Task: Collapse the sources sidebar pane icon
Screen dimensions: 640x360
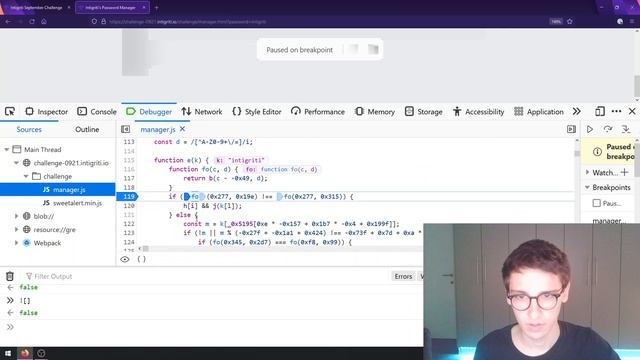Action: click(x=125, y=129)
